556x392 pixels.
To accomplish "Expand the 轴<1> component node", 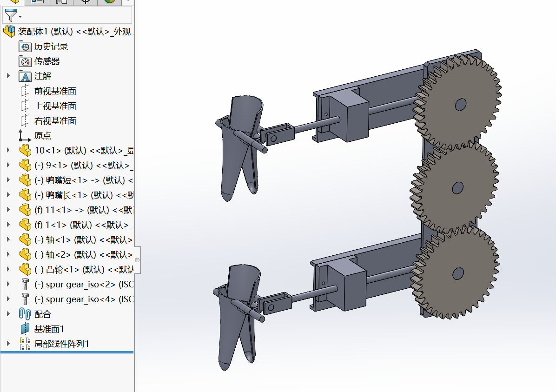I will pyautogui.click(x=8, y=240).
